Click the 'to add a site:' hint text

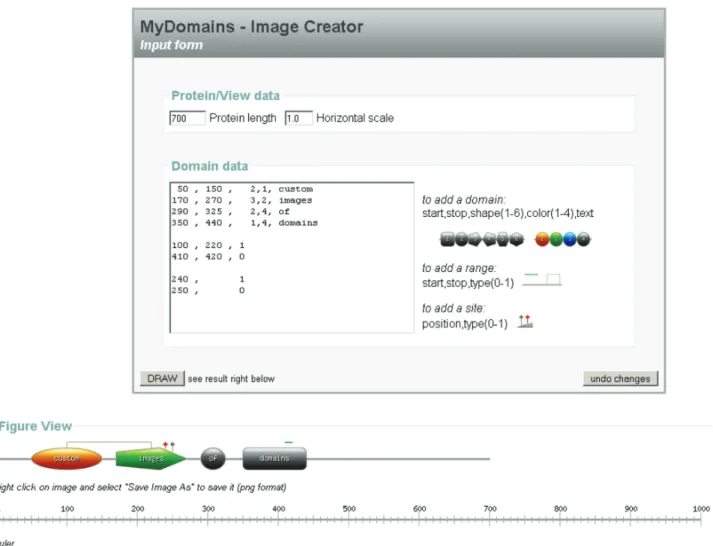(453, 308)
